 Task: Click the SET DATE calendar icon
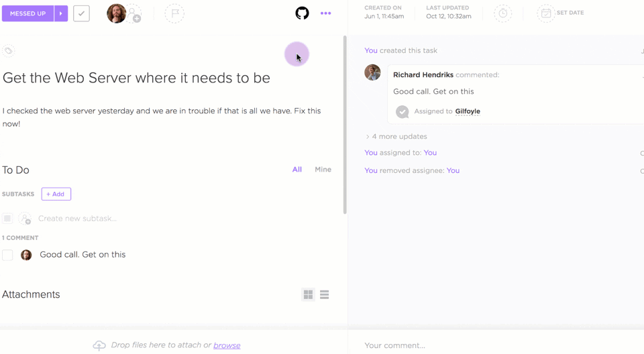pyautogui.click(x=545, y=13)
